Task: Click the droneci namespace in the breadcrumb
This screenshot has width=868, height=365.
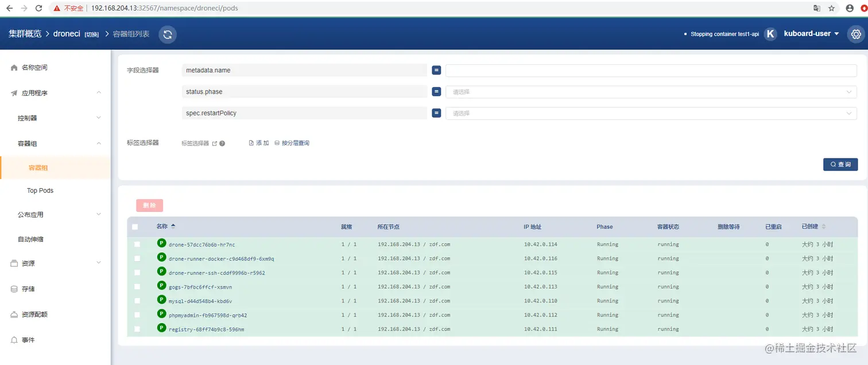Action: pyautogui.click(x=67, y=34)
